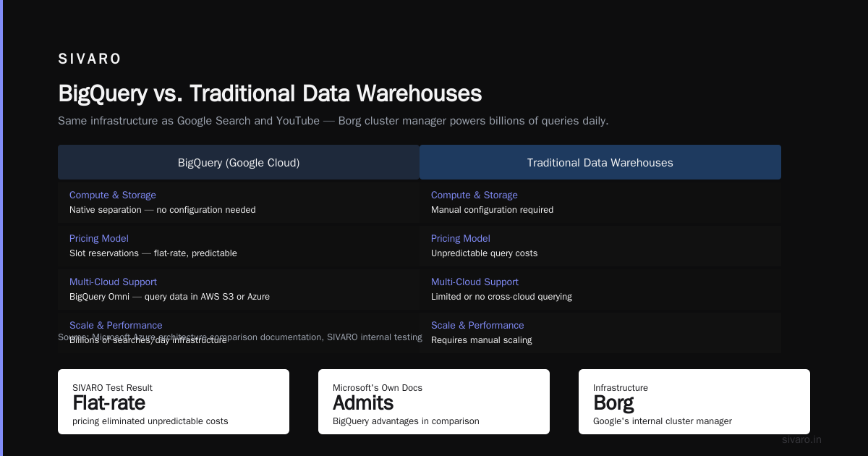Open the Traditional Multi-Cloud Support row

pyautogui.click(x=600, y=290)
